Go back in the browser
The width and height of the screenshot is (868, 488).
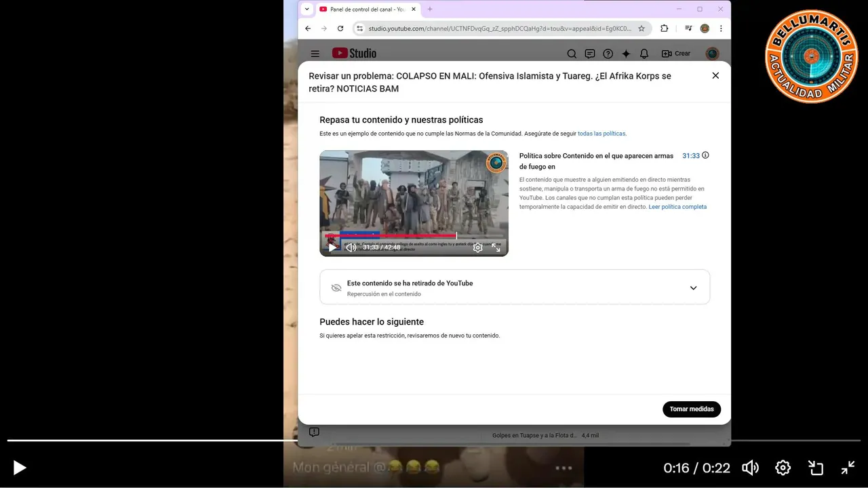[x=308, y=28]
